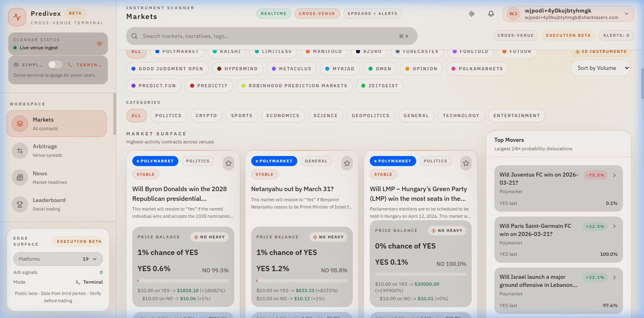This screenshot has height=318, width=644.
Task: Click the Alerts: 0 button
Action: [x=616, y=36]
